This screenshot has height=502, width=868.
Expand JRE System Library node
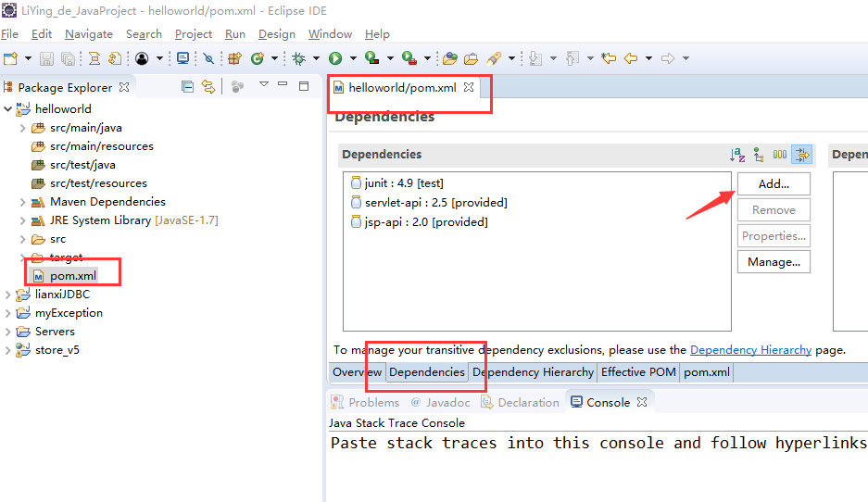pyautogui.click(x=22, y=220)
